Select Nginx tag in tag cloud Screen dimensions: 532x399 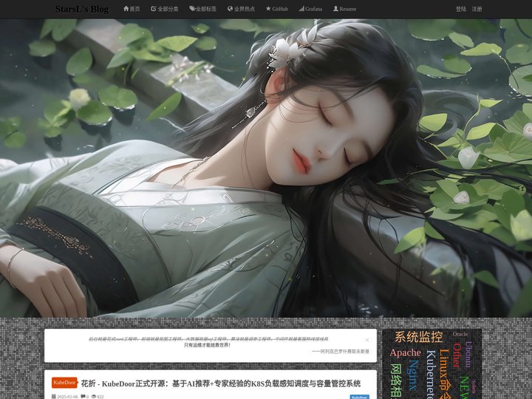pyautogui.click(x=413, y=375)
